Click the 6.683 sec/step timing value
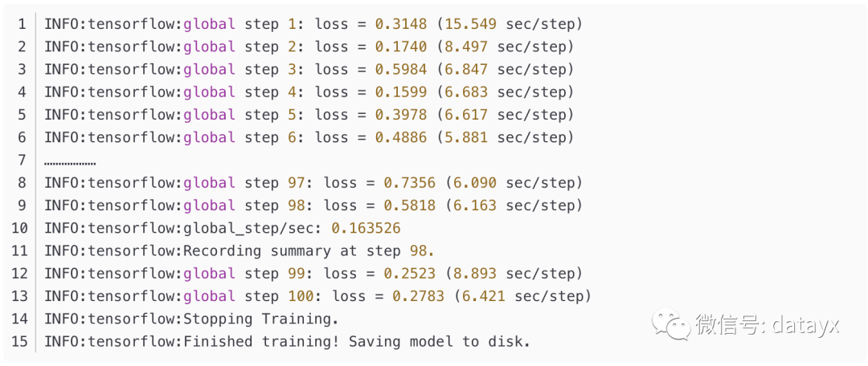Image resolution: width=868 pixels, height=366 pixels. 466,91
